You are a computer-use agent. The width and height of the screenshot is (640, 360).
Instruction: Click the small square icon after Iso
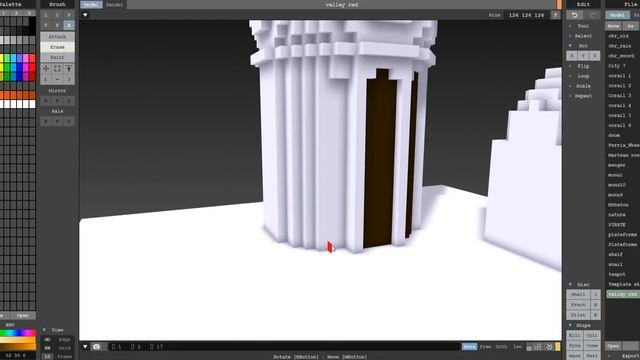[529, 347]
